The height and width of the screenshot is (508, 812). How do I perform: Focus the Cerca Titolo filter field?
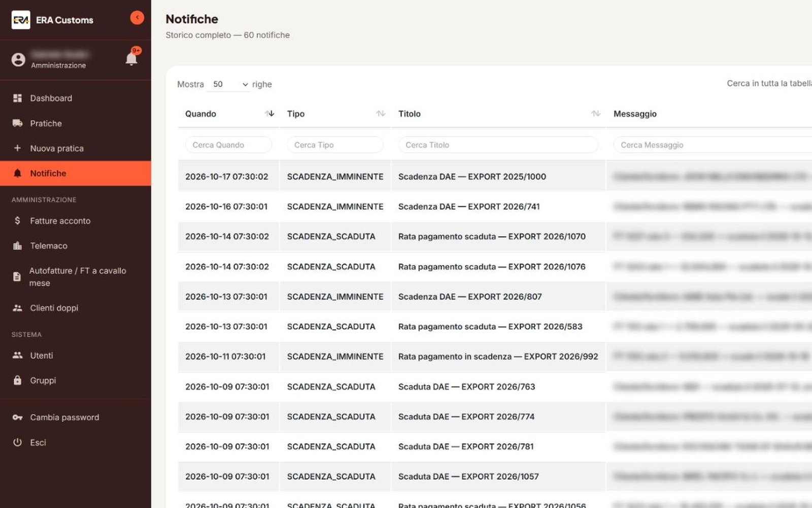[498, 145]
